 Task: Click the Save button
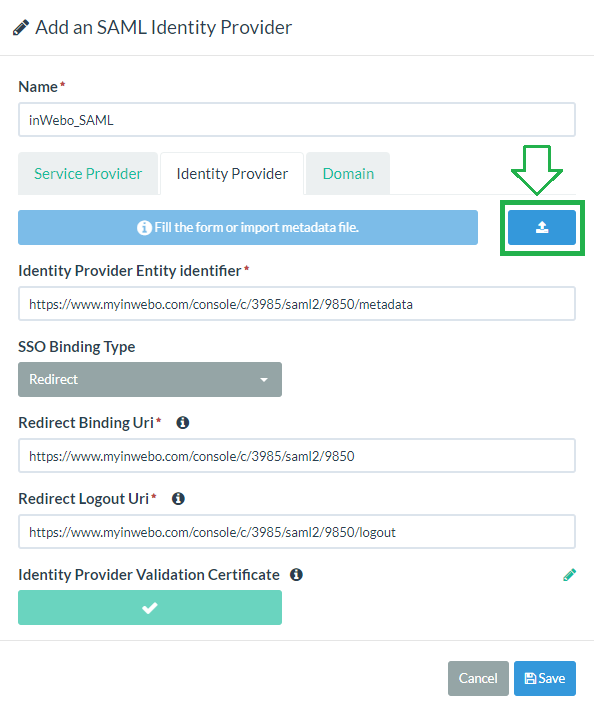tap(545, 678)
